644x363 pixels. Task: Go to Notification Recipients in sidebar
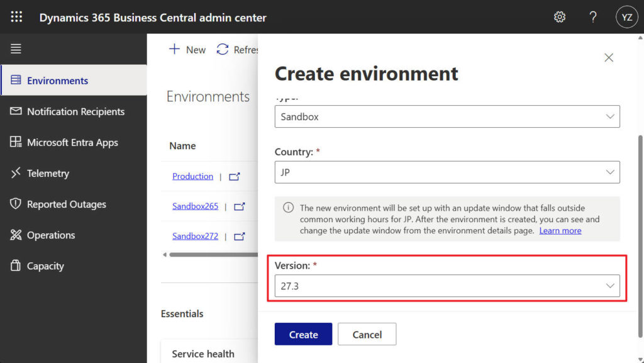coord(75,111)
